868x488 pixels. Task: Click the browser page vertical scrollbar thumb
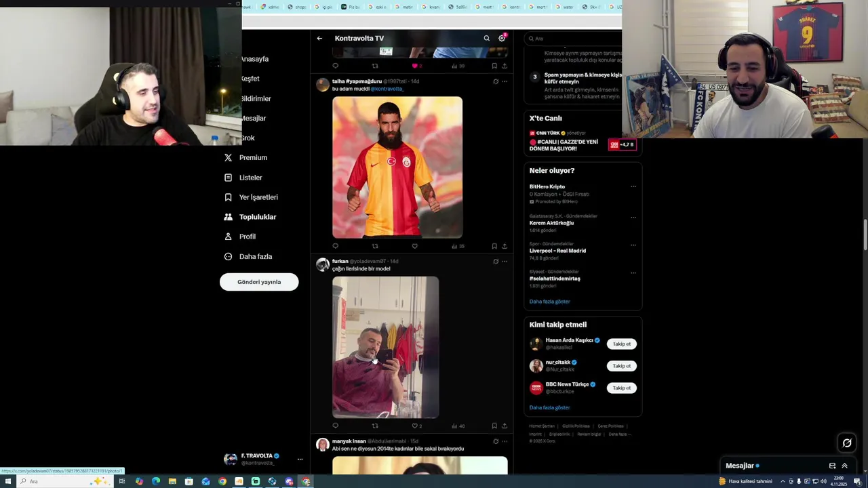(865, 234)
